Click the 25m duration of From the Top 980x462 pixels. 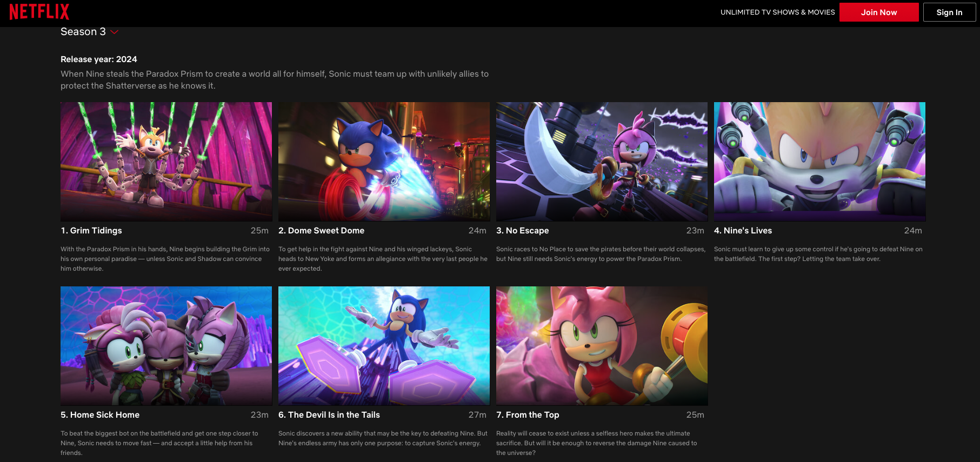click(695, 415)
